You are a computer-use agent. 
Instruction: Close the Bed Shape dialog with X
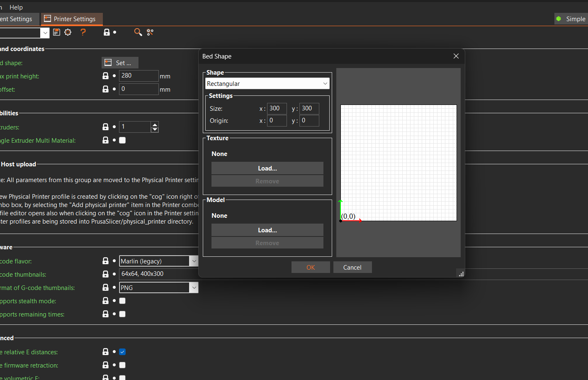[x=456, y=56]
